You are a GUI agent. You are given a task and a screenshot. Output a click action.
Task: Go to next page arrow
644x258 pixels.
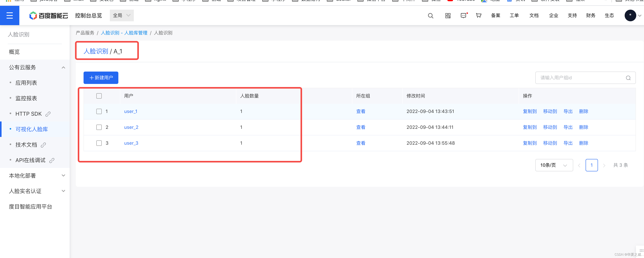(604, 165)
